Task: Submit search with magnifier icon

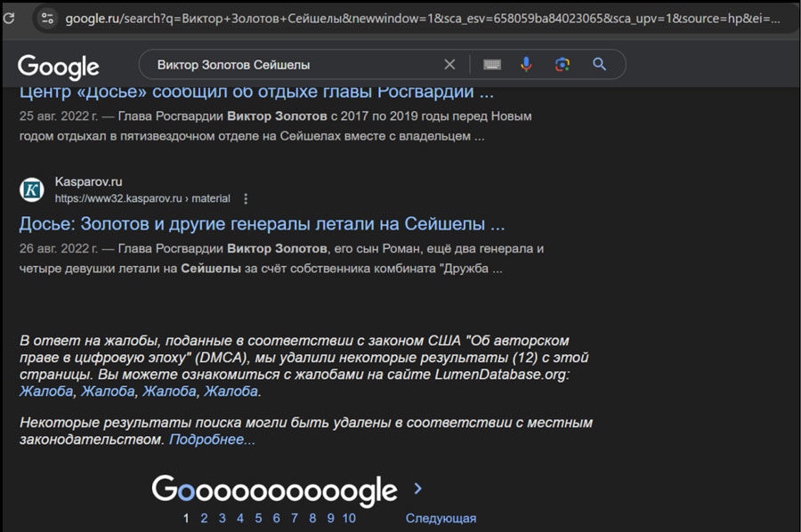Action: coord(599,64)
